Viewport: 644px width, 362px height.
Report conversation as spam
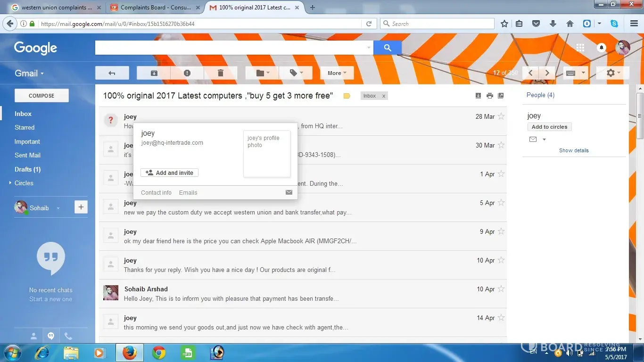coord(187,73)
